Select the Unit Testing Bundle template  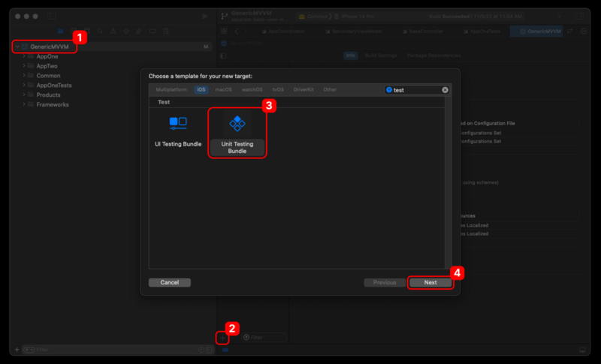[x=237, y=133]
